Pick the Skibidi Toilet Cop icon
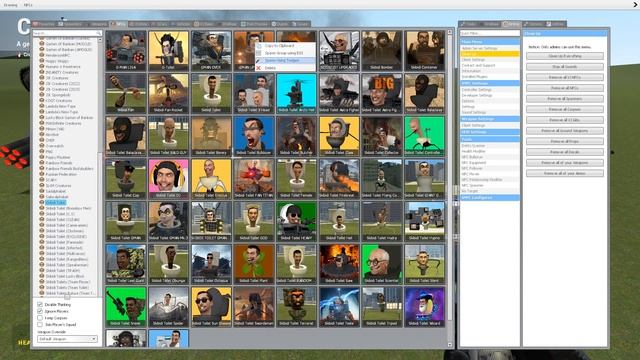Screen dimensions: 640x360 [126, 179]
